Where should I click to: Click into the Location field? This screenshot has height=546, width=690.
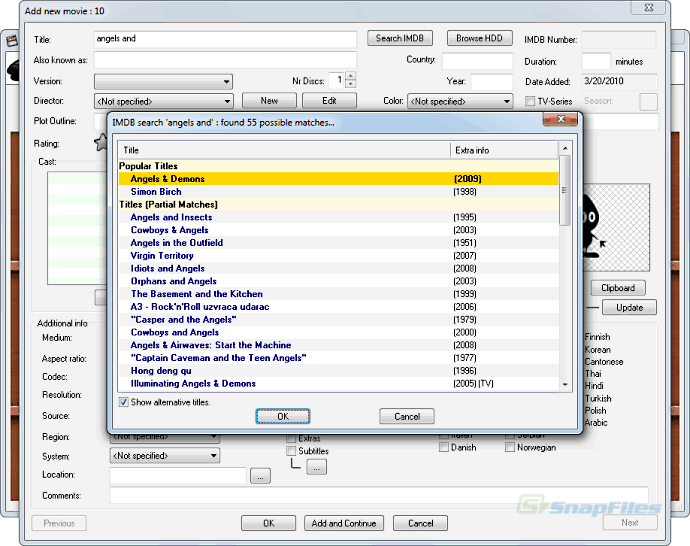point(178,476)
